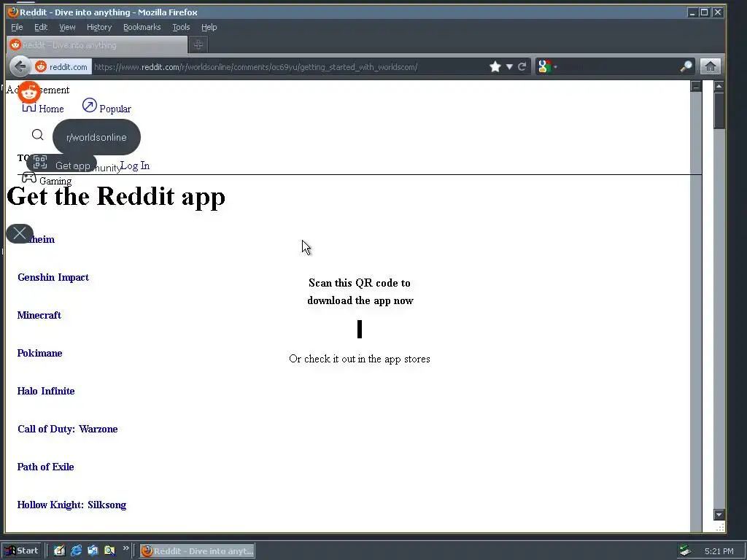Click the scrollbar up arrow

click(x=719, y=86)
